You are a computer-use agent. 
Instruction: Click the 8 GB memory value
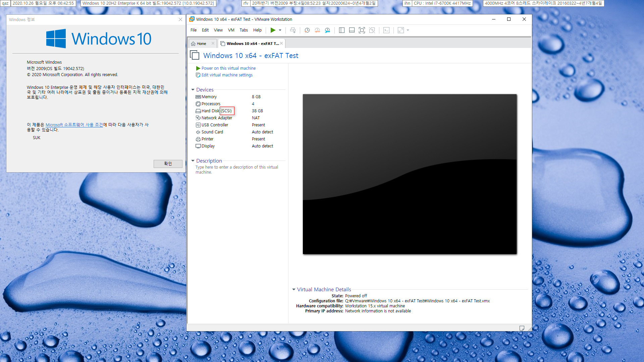(256, 97)
